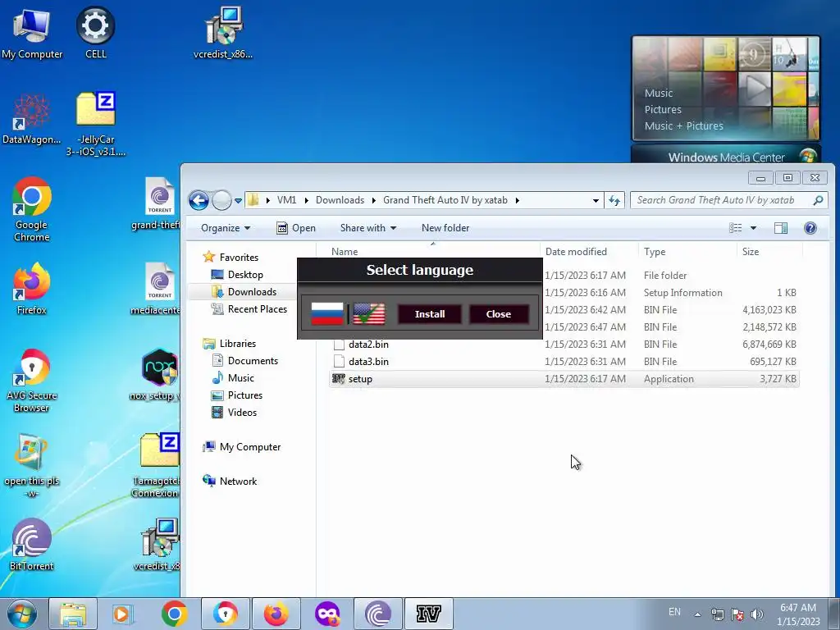Open the Share with menu
The width and height of the screenshot is (840, 630).
pyautogui.click(x=368, y=228)
